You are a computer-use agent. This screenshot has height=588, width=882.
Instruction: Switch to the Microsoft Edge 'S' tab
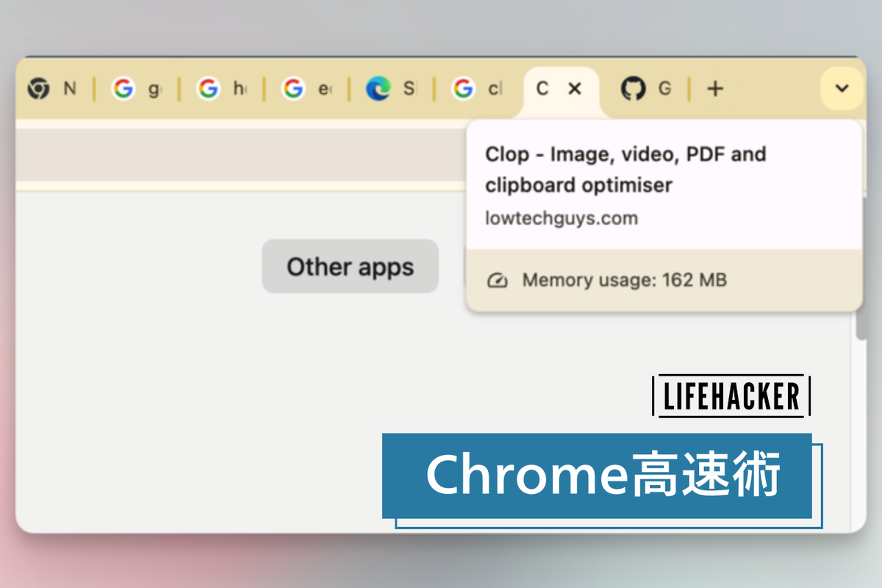pos(392,89)
